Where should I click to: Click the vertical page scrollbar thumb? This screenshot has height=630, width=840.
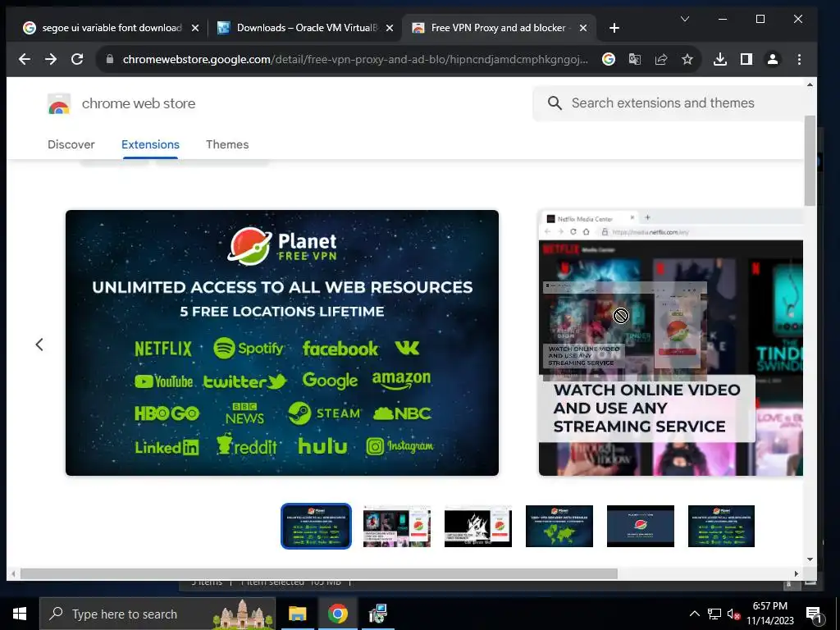point(810,161)
